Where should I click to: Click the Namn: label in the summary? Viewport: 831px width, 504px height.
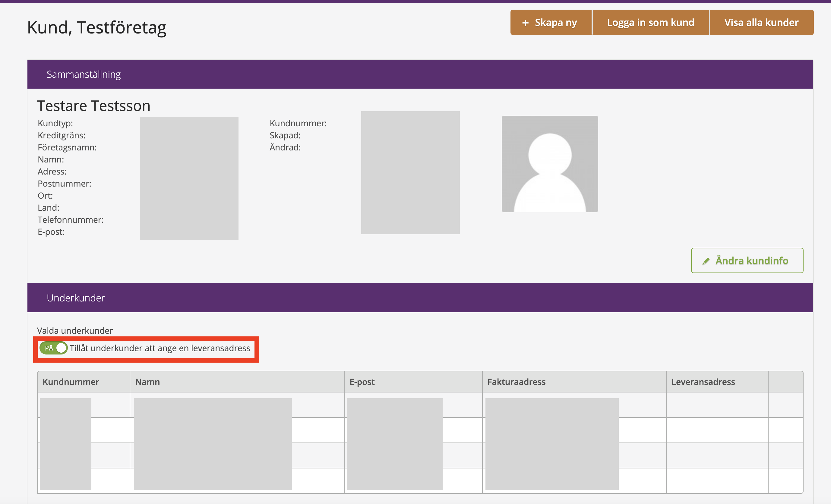[51, 159]
